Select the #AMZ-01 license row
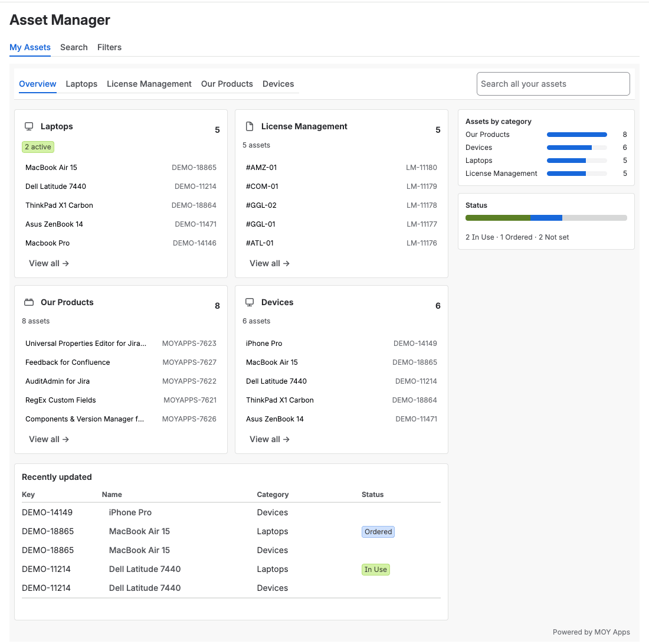The image size is (649, 644). [x=342, y=168]
